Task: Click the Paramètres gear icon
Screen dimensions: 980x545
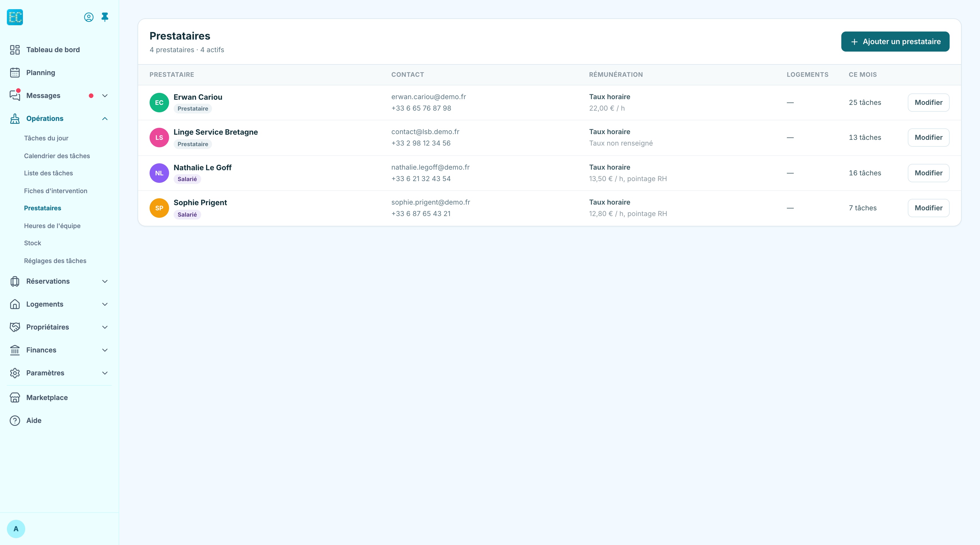Action: 15,373
